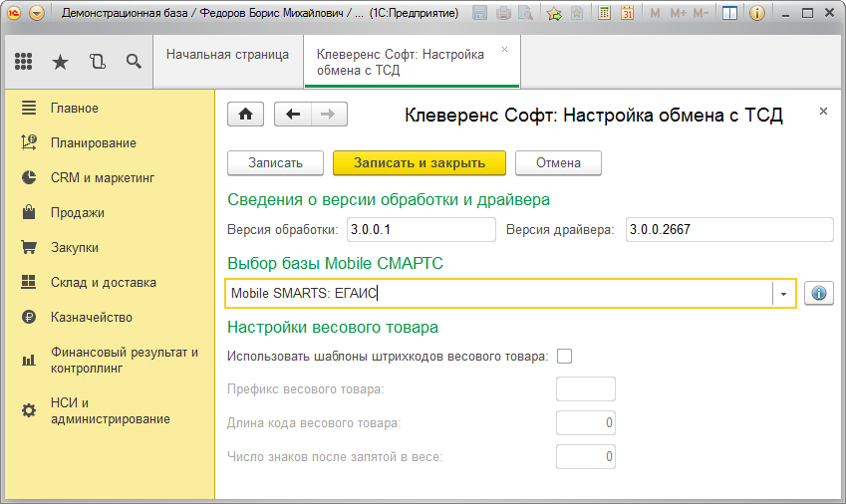
Task: Click the Главное hamburger icon
Action: 29,108
